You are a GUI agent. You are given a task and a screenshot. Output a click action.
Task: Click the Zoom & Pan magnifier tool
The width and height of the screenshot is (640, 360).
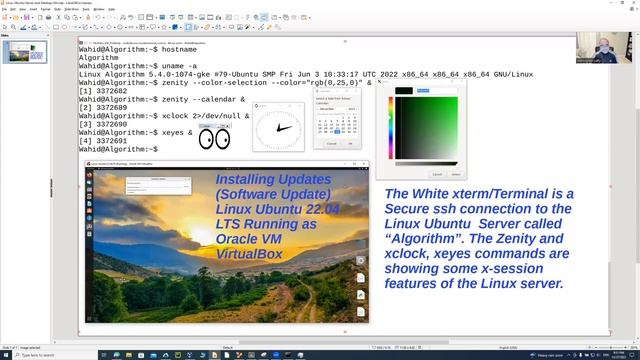coord(13,27)
